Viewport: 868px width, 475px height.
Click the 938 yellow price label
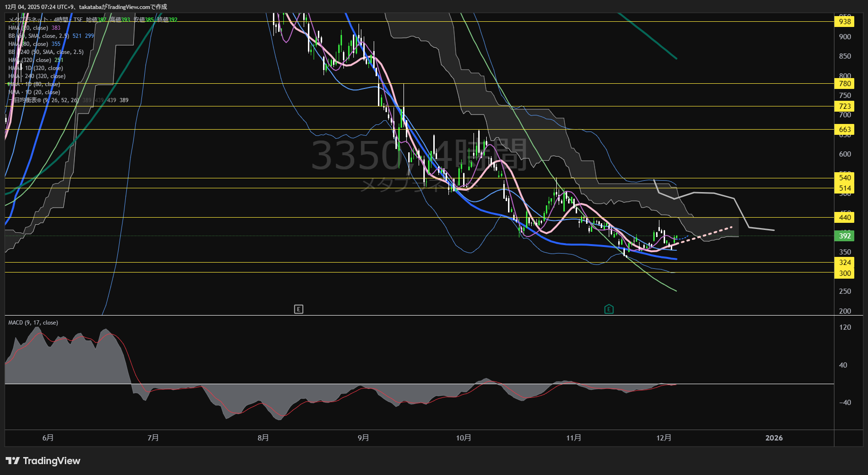coord(844,21)
